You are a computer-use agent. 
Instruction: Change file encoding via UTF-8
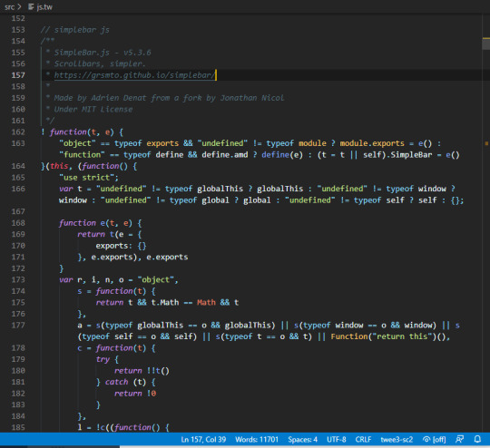point(337,439)
